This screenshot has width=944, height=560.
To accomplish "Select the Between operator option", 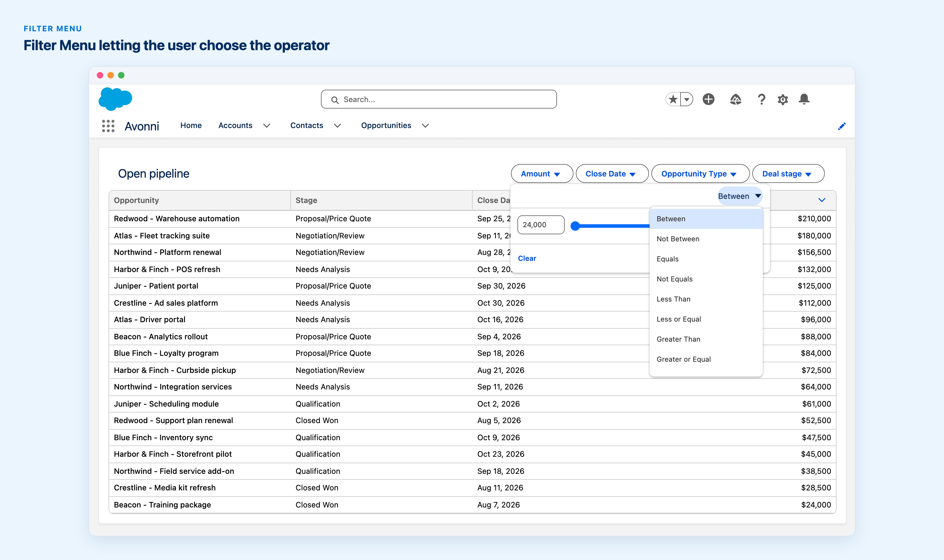I will [x=706, y=219].
